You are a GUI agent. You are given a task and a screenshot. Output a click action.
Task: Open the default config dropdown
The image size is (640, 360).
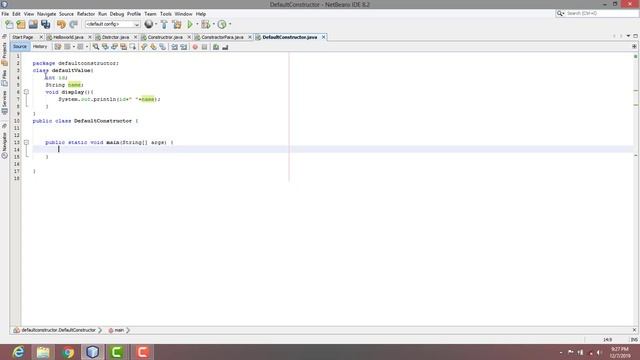pyautogui.click(x=112, y=24)
